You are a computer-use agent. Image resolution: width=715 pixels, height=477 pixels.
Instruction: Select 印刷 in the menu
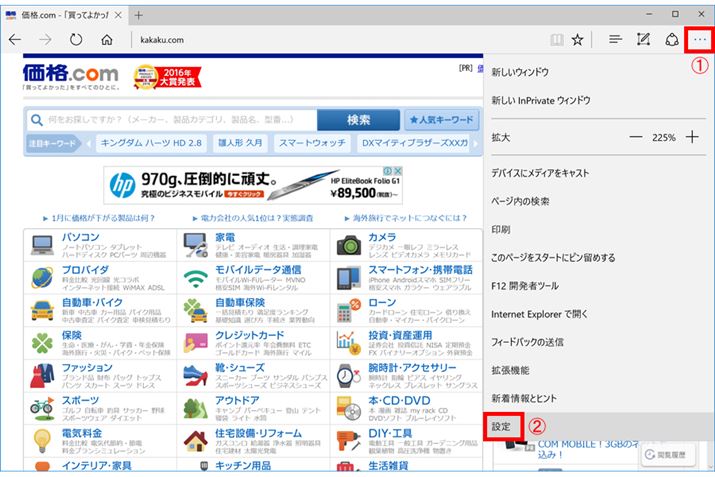[500, 229]
